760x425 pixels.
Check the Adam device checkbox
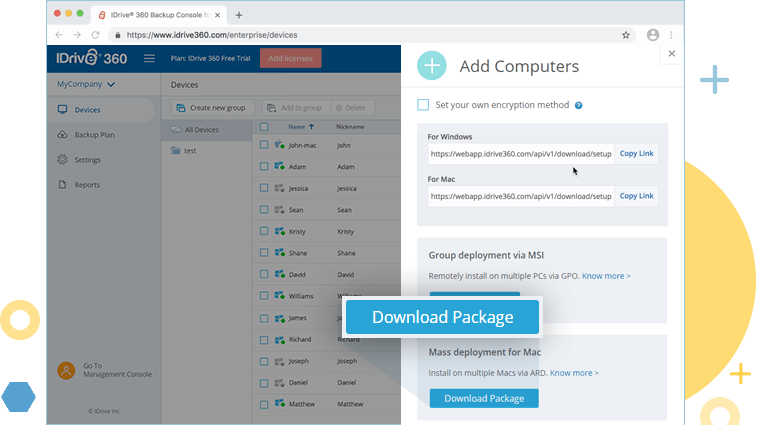click(264, 166)
